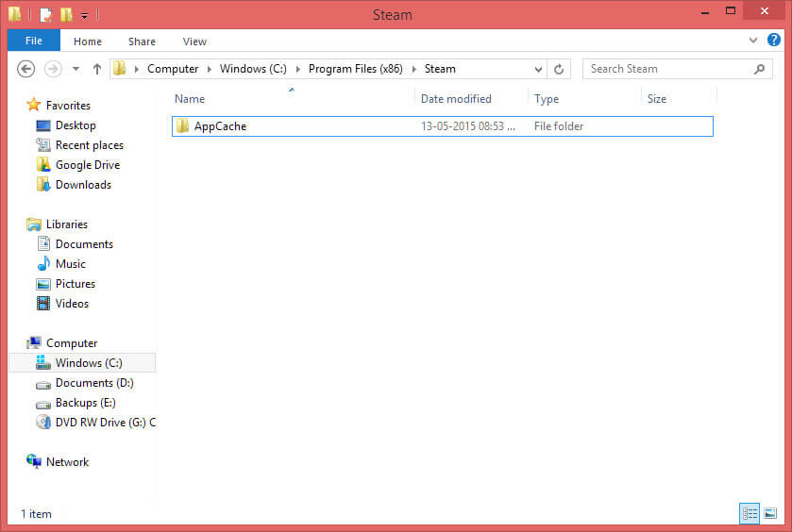The height and width of the screenshot is (532, 792).
Task: Open Desktop in Favorites
Action: tap(76, 125)
